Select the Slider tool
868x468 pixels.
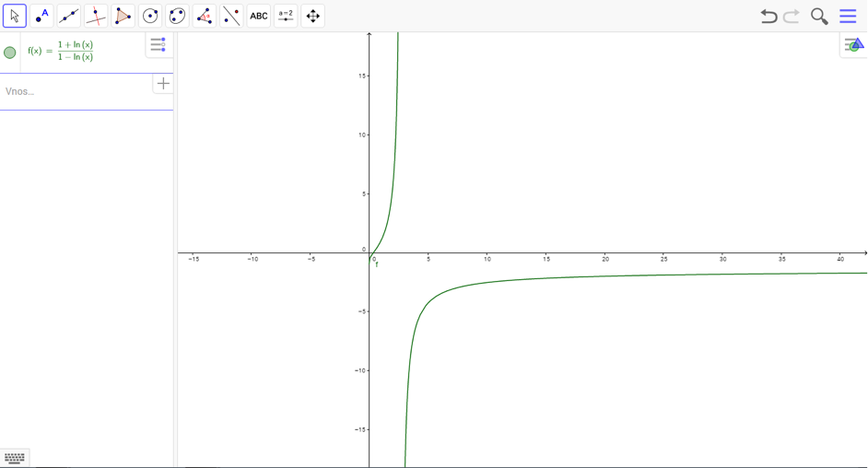pos(286,16)
